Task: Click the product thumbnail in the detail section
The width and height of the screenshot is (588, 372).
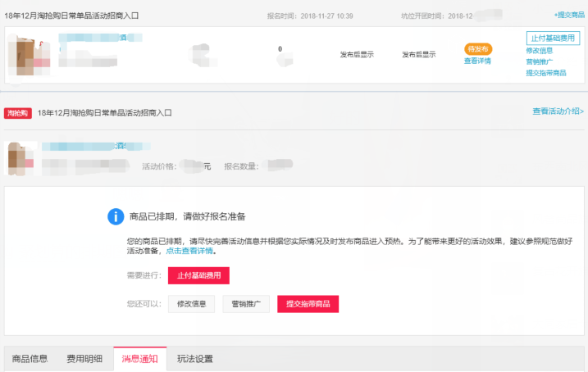Action: 21,159
